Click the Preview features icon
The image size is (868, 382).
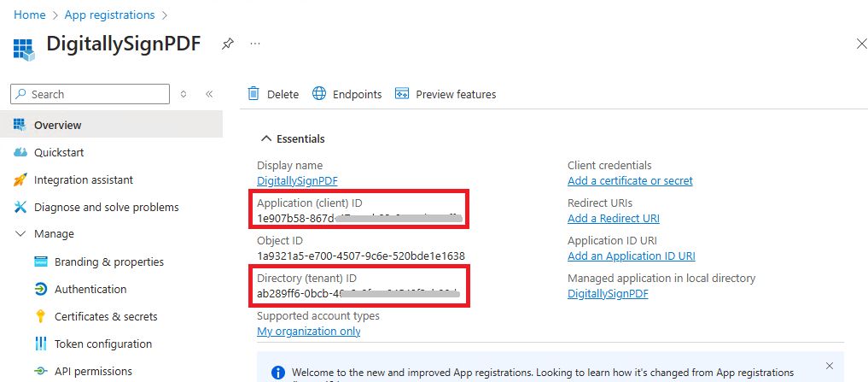click(402, 94)
